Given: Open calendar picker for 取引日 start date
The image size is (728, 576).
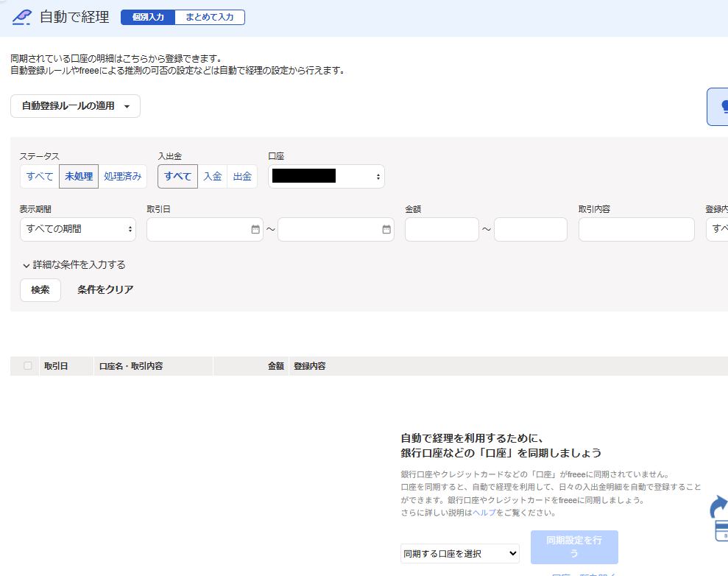Looking at the screenshot, I should click(x=255, y=229).
